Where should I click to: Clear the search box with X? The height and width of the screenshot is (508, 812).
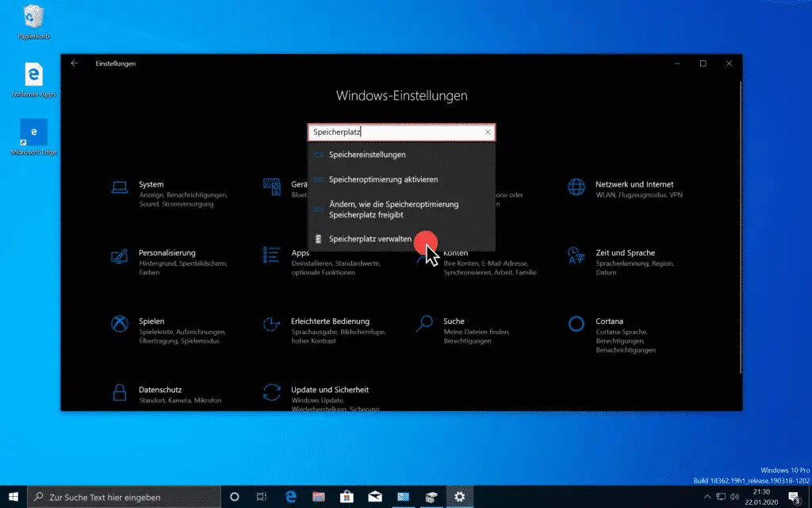(488, 133)
